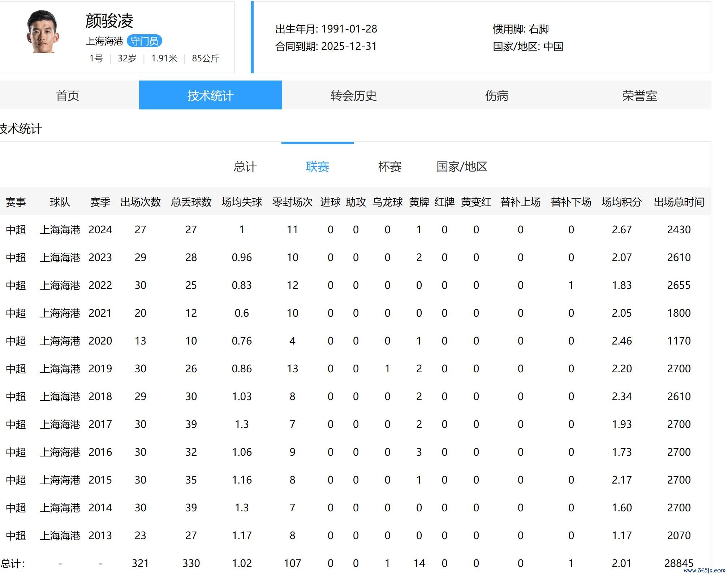
Task: Click the 场均积分 column header
Action: click(621, 202)
